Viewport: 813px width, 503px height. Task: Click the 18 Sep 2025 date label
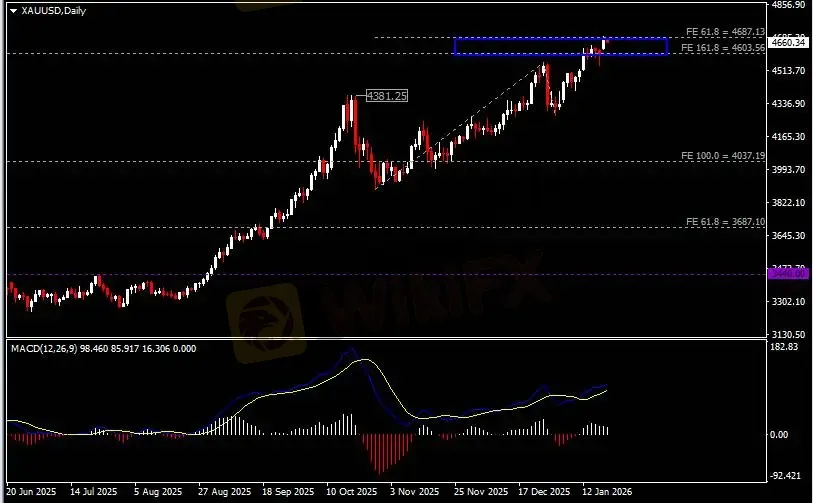(x=288, y=492)
